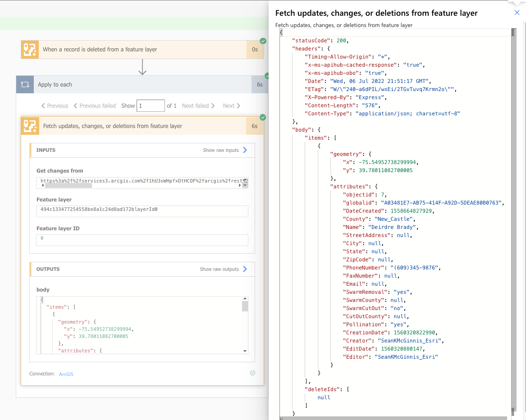This screenshot has height=420, width=526.
Task: Click green checkmark on Fetch updates action
Action: 263,118
